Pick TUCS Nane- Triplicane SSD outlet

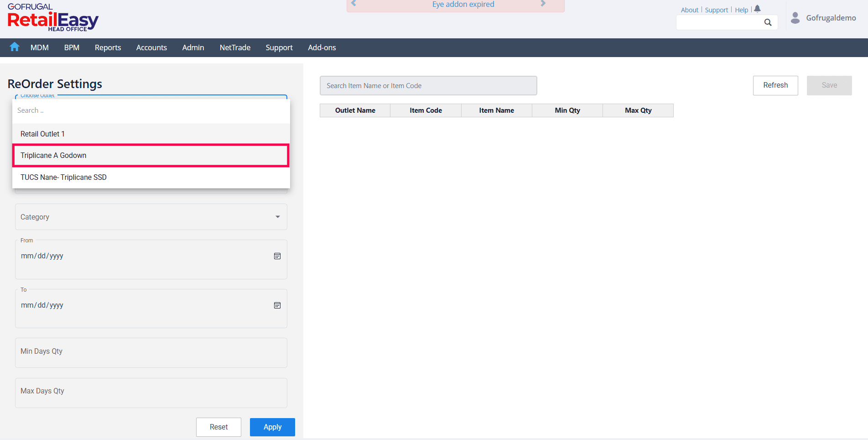click(x=151, y=178)
